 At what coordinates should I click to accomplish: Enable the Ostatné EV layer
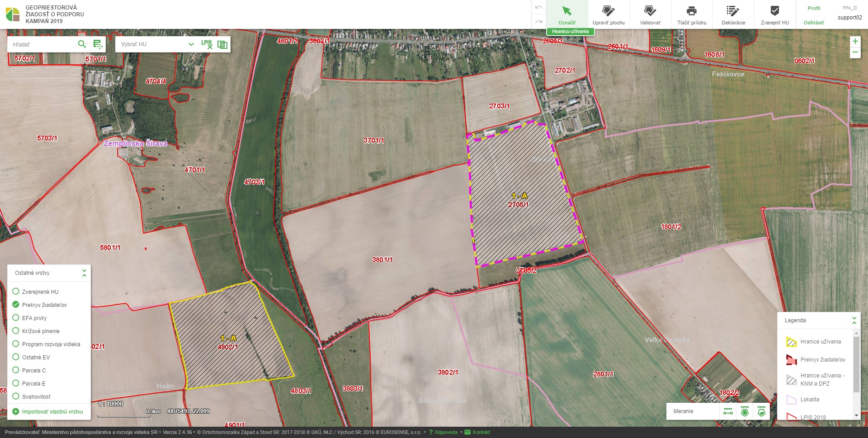(x=16, y=357)
